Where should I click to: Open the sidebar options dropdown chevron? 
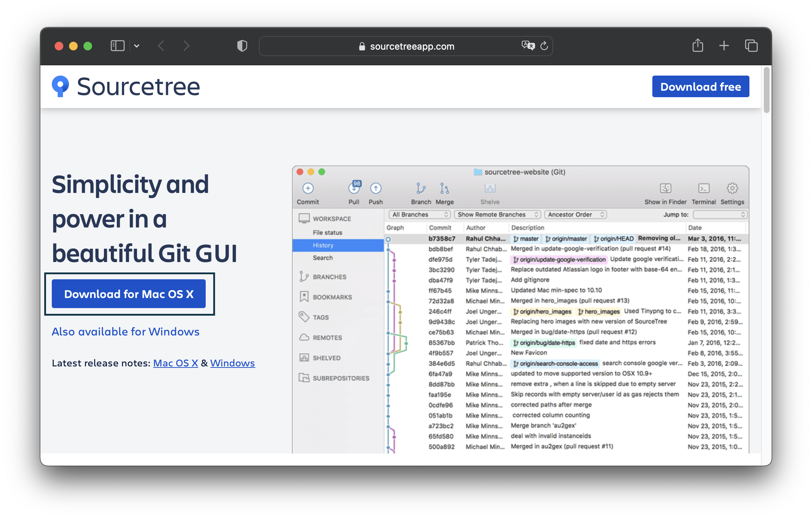[x=137, y=46]
